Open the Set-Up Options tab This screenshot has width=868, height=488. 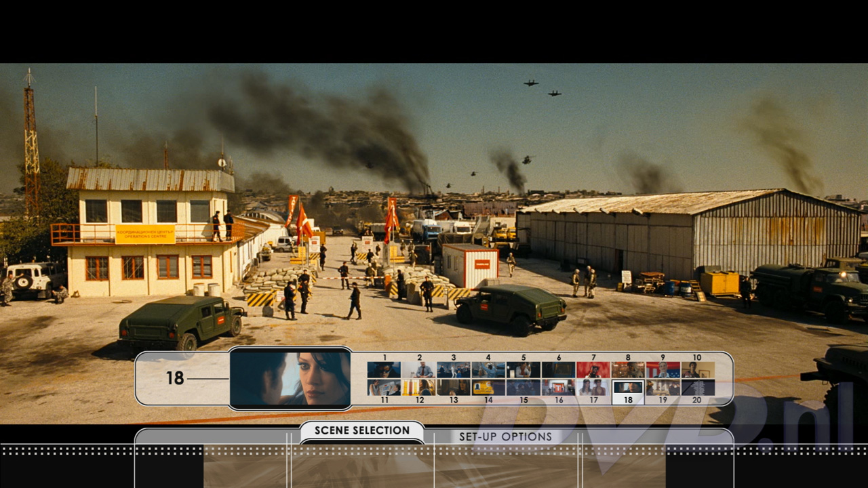tap(506, 436)
